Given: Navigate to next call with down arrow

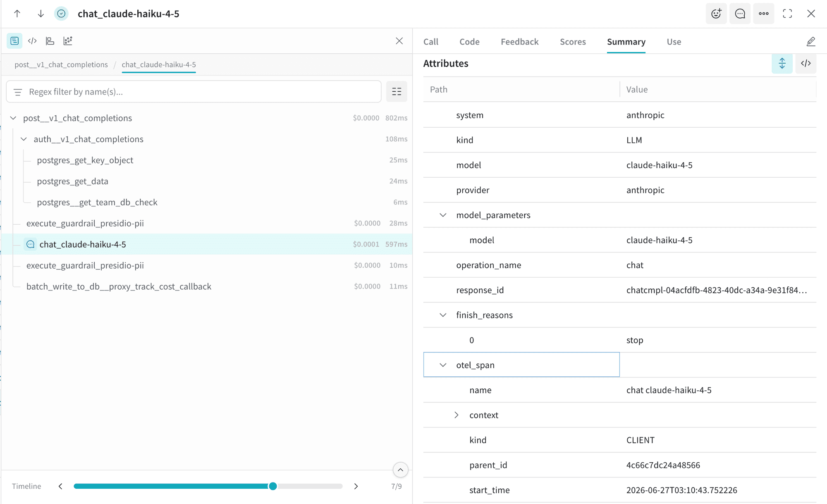Looking at the screenshot, I should pyautogui.click(x=41, y=14).
